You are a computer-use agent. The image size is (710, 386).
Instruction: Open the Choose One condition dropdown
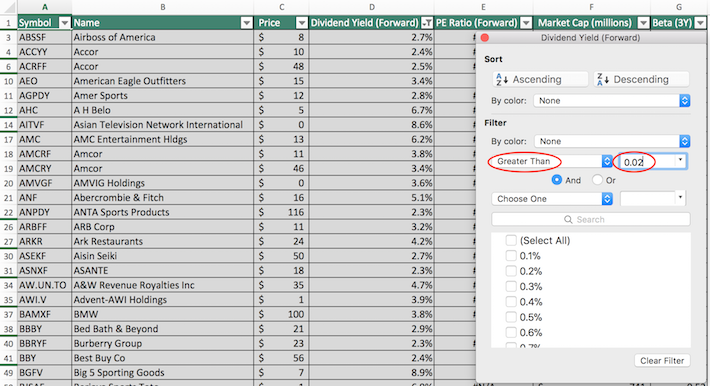pyautogui.click(x=552, y=199)
